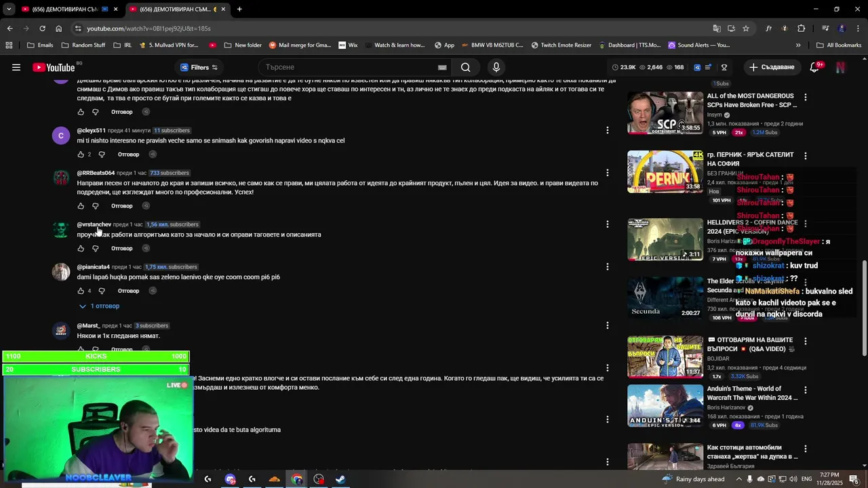Screen dimensions: 868x488
Task: Switch to the first YouTube browser tab
Action: point(64,9)
